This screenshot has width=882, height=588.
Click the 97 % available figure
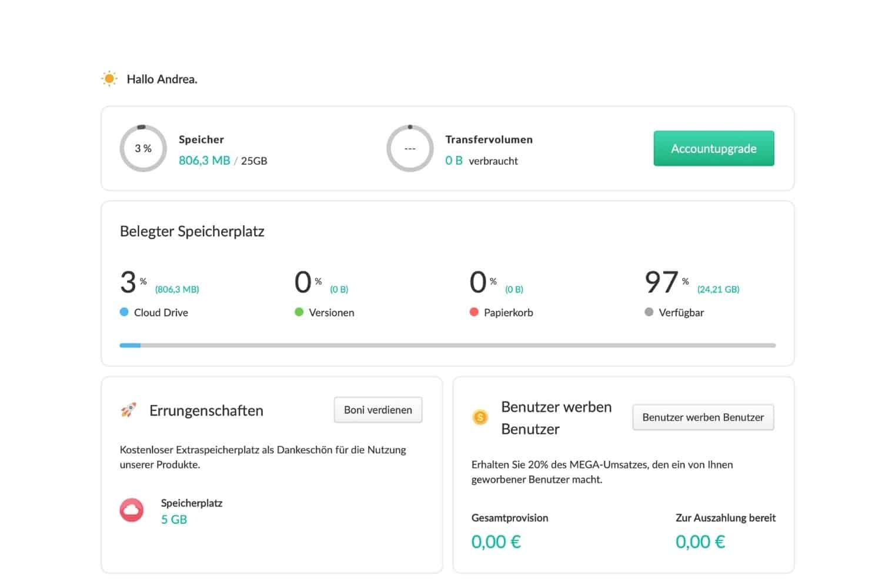coord(667,282)
